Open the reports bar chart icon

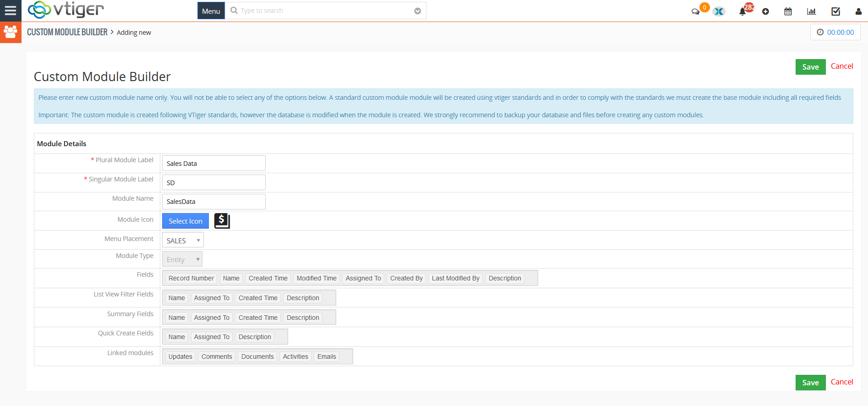click(811, 11)
